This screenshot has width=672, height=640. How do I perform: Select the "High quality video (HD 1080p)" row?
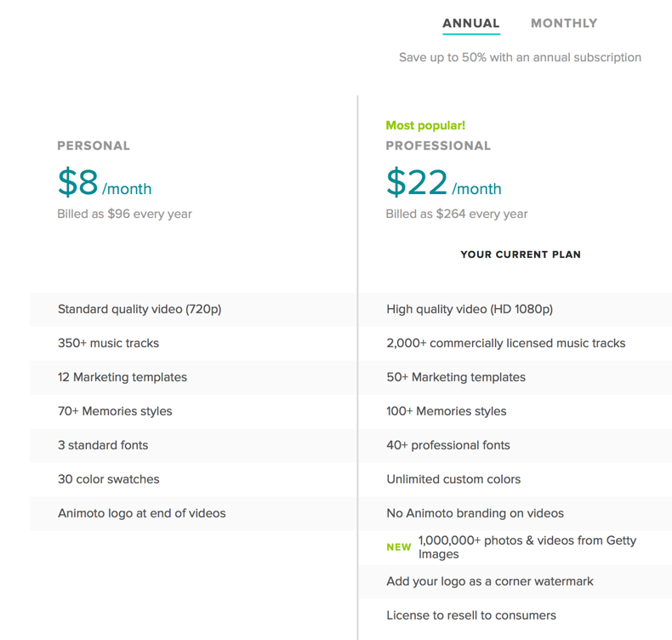click(470, 310)
